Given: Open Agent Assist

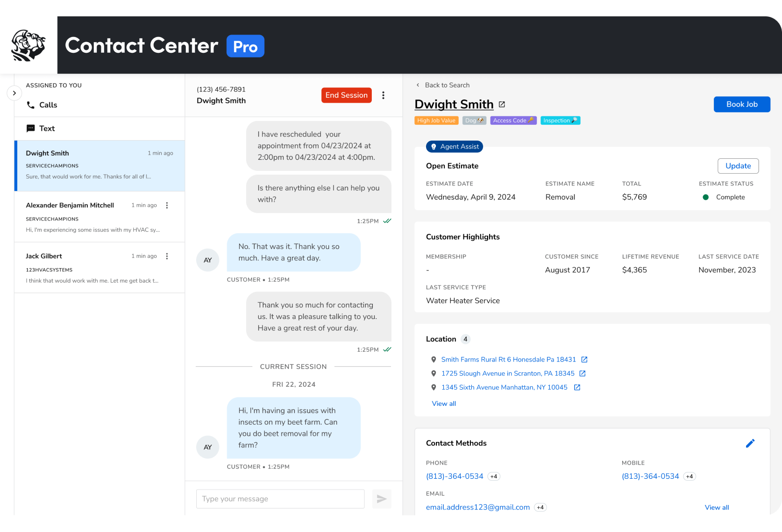Looking at the screenshot, I should [x=455, y=147].
